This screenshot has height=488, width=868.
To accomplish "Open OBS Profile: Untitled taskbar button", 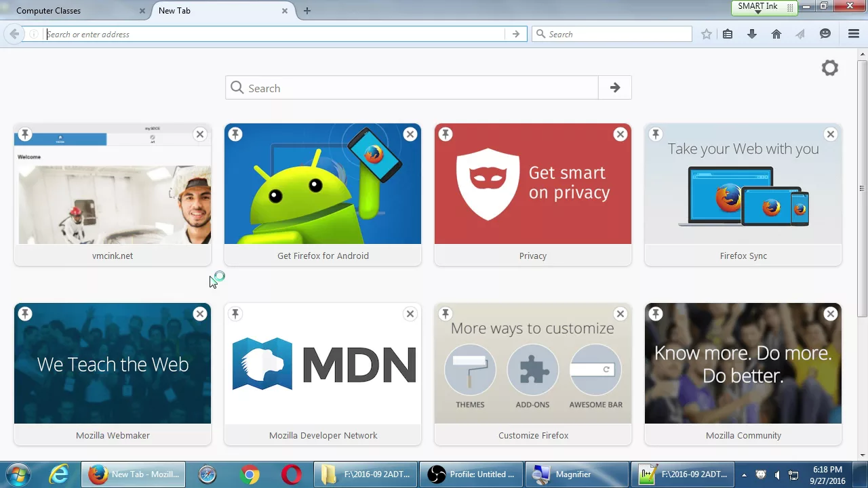I will (471, 474).
